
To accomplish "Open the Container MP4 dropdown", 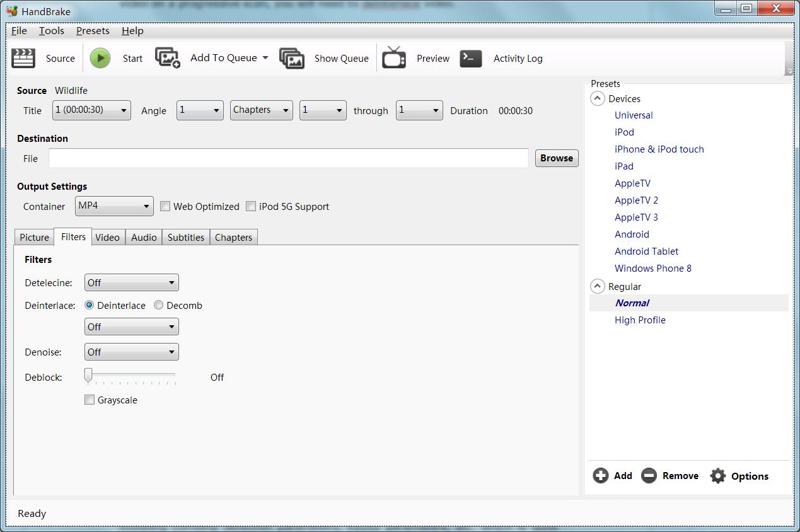I will (114, 206).
